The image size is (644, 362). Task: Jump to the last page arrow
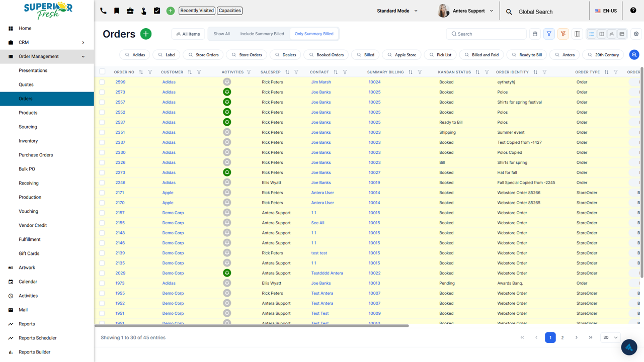coord(591,337)
